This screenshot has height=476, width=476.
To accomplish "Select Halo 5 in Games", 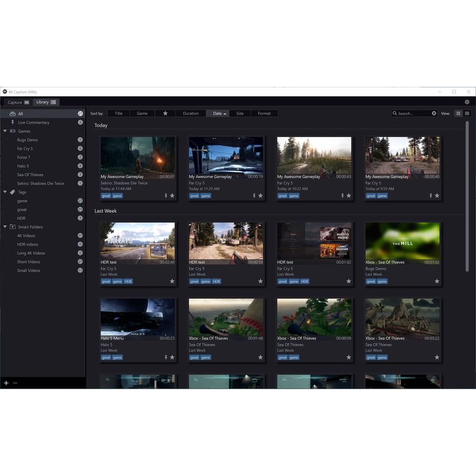I will click(43, 166).
